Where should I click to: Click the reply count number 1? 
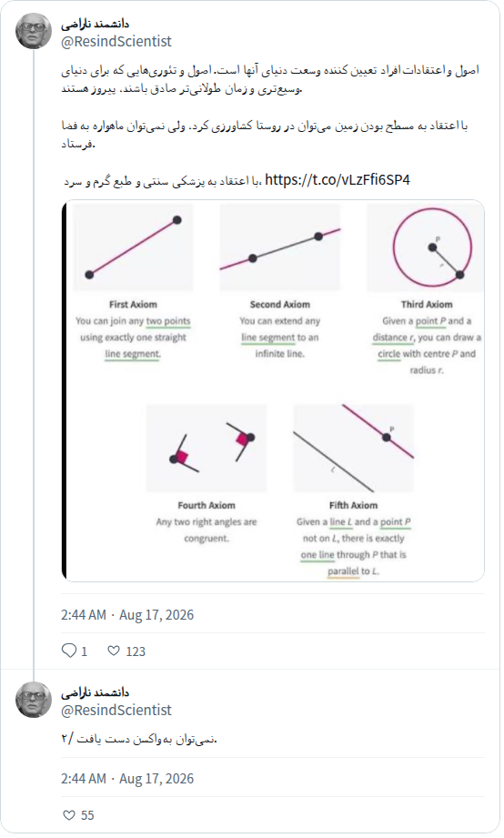[84, 651]
